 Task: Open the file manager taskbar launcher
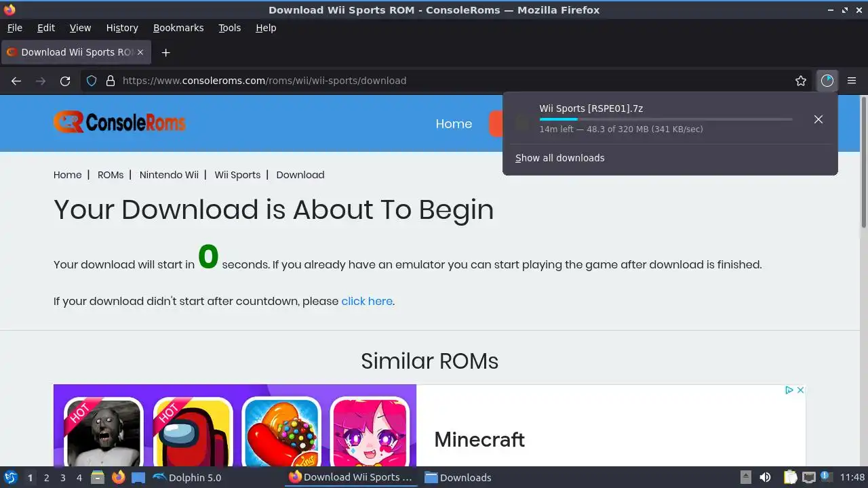pos(98,477)
